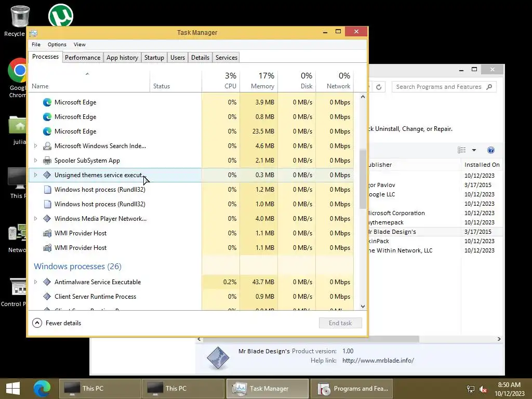
Task: Click the Task Manager title bar icon
Action: coord(33,33)
